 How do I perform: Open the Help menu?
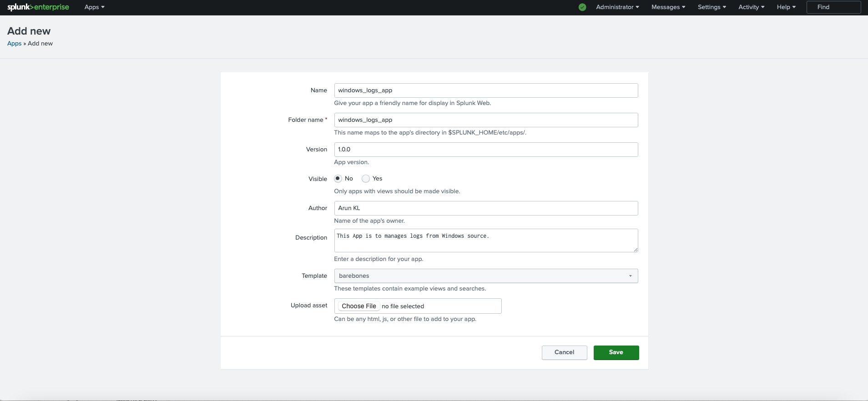pyautogui.click(x=786, y=7)
